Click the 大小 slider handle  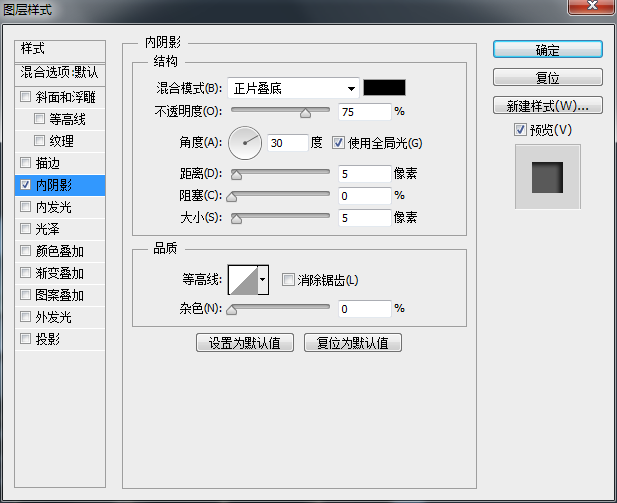pyautogui.click(x=236, y=219)
